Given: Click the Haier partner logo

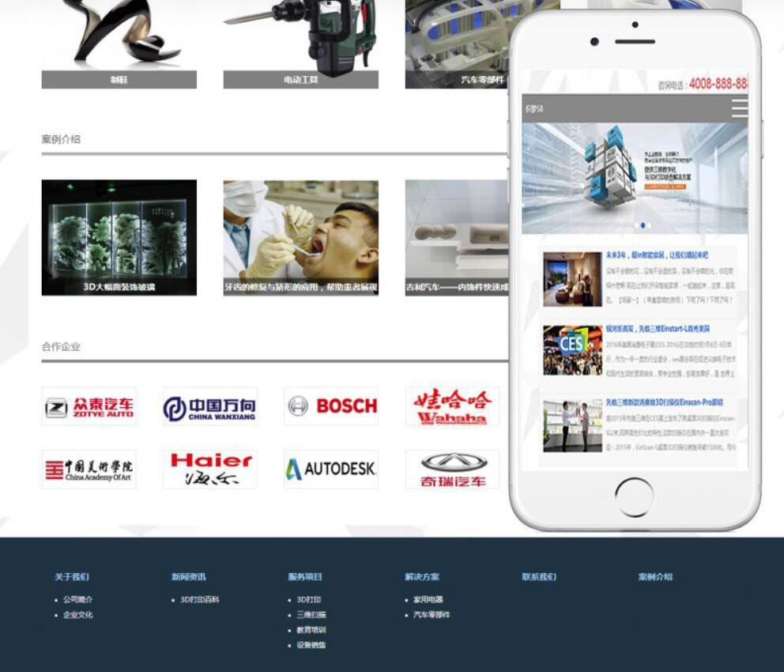Looking at the screenshot, I should click(209, 470).
